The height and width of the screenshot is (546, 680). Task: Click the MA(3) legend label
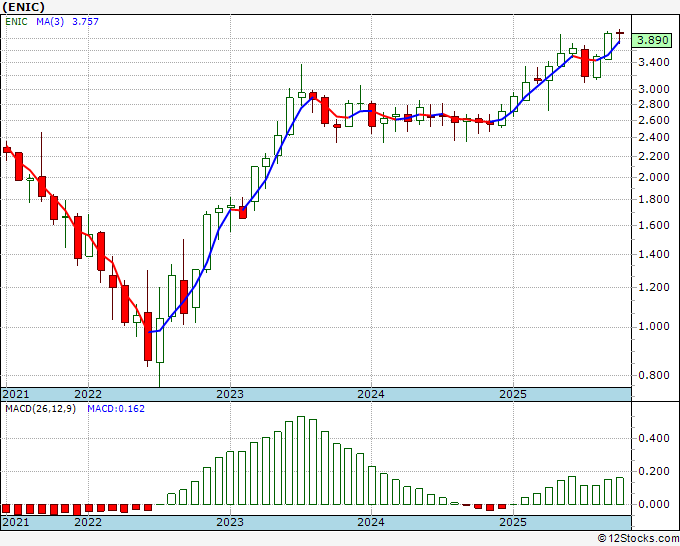pyautogui.click(x=50, y=22)
